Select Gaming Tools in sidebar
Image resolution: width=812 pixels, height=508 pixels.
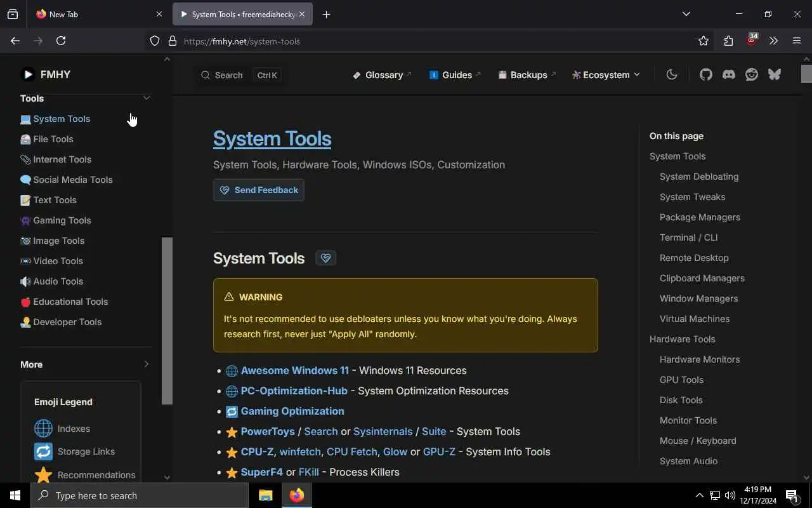(x=56, y=220)
